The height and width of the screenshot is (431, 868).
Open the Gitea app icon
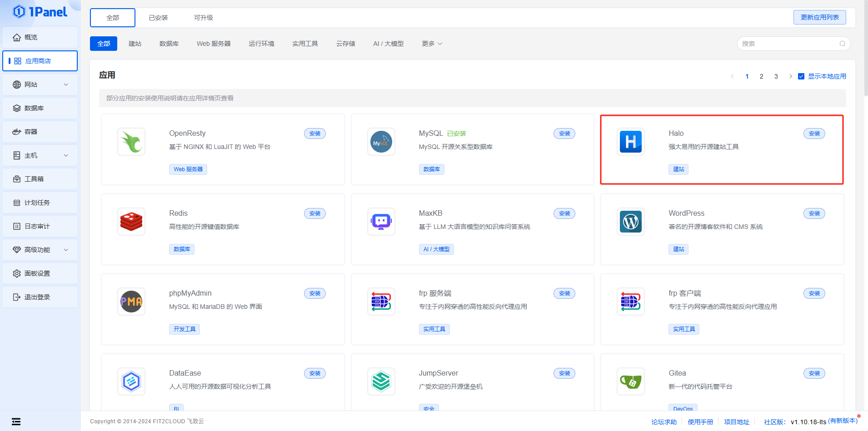(x=631, y=381)
